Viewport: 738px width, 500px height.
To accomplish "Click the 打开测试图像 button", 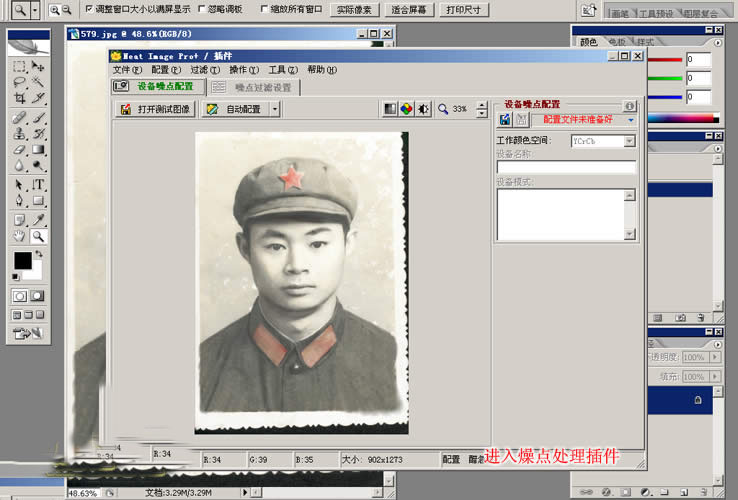I will point(155,109).
